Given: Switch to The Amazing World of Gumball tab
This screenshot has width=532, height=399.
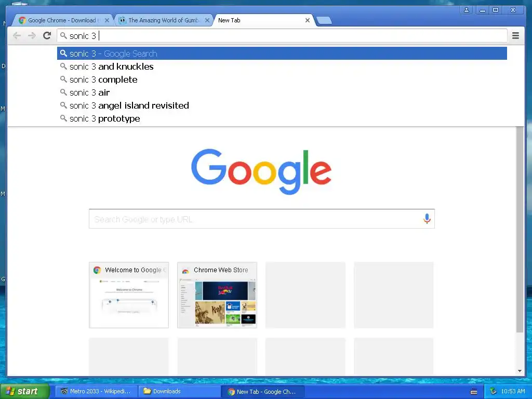Looking at the screenshot, I should [163, 20].
